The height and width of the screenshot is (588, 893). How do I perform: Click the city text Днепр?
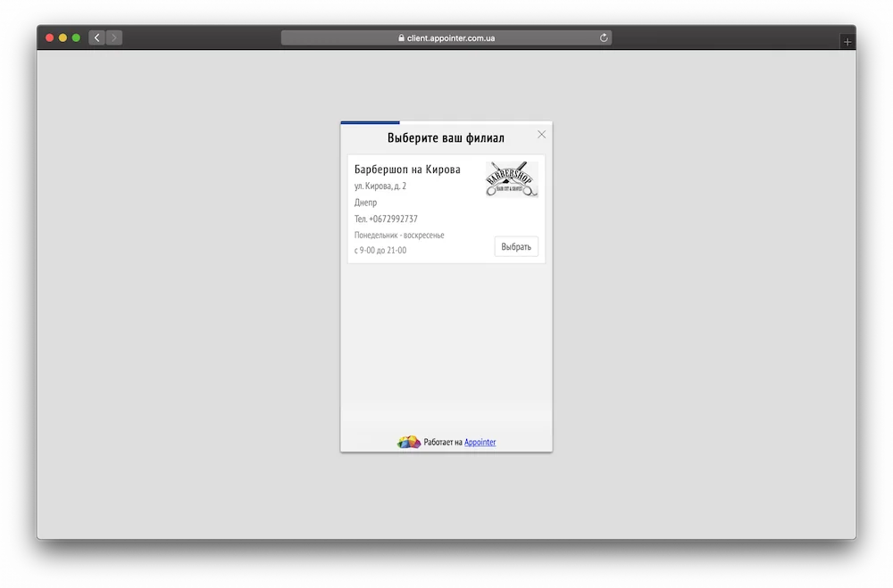point(365,202)
